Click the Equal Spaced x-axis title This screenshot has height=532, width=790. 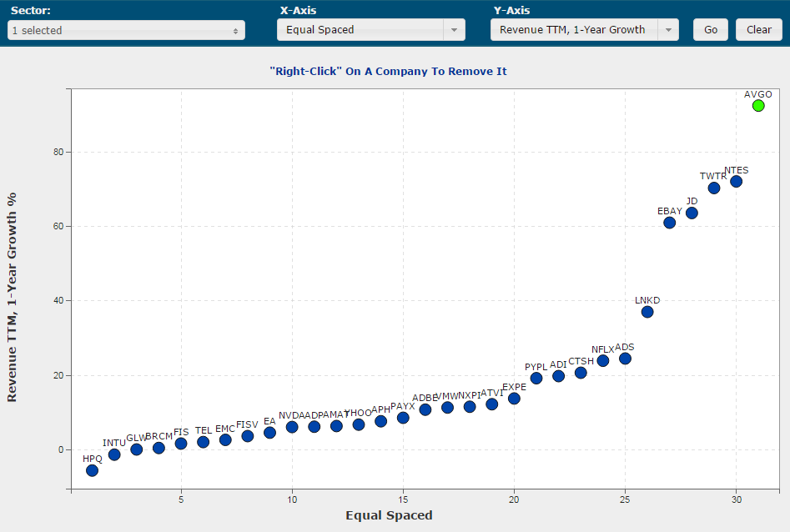tap(389, 515)
